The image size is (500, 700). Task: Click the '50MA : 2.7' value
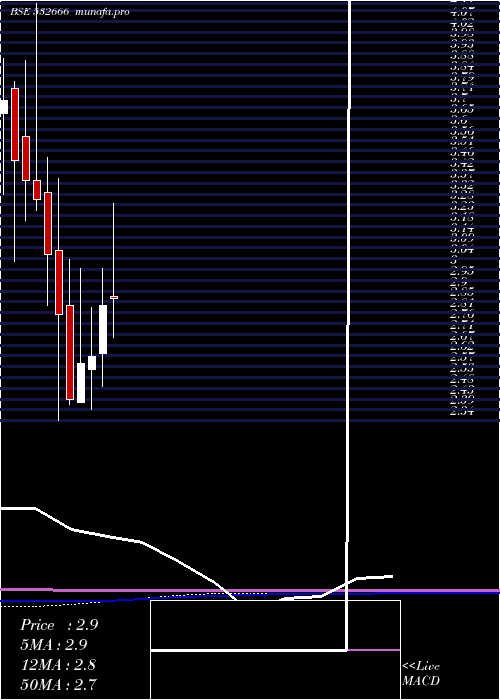pyautogui.click(x=58, y=684)
